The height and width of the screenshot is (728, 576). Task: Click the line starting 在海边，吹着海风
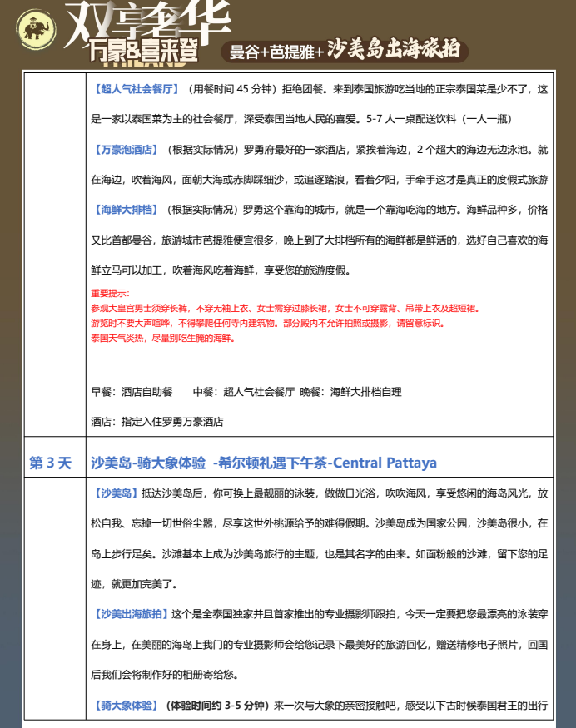coord(319,180)
